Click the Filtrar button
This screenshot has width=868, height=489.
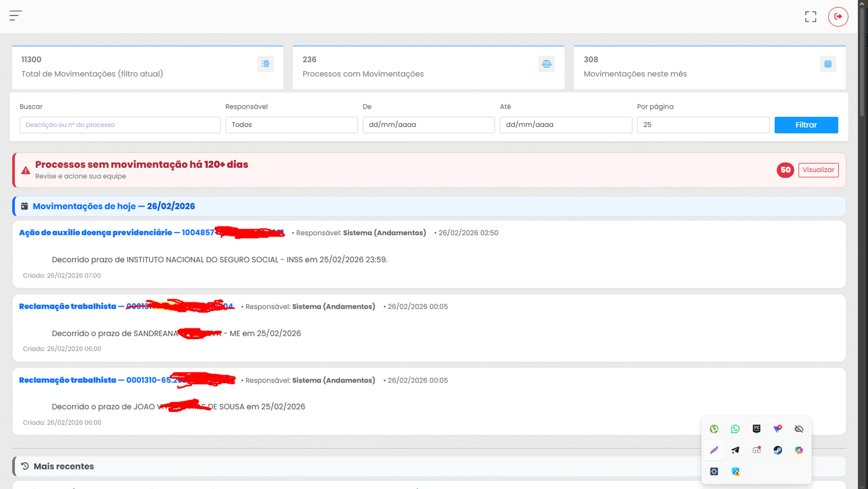[x=806, y=125]
